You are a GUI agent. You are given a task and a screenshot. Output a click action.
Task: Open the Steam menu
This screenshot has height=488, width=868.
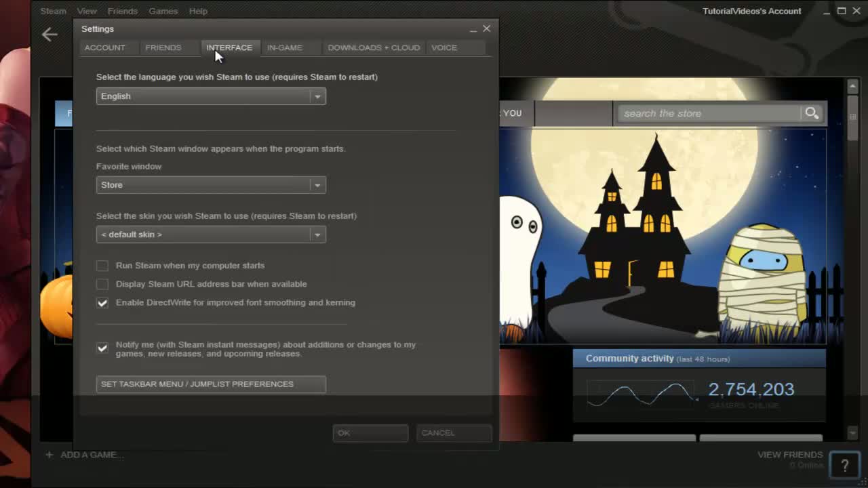point(53,11)
